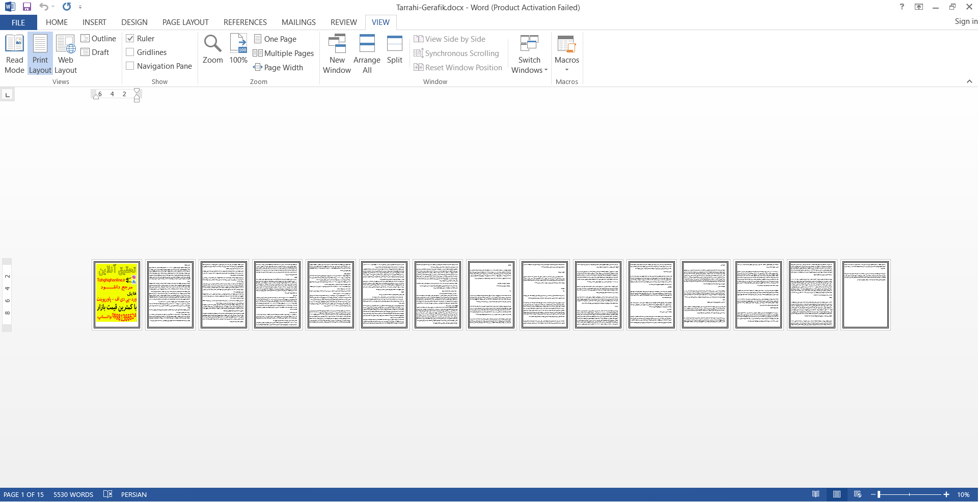Click page count in status bar
This screenshot has height=502, width=980.
point(23,495)
